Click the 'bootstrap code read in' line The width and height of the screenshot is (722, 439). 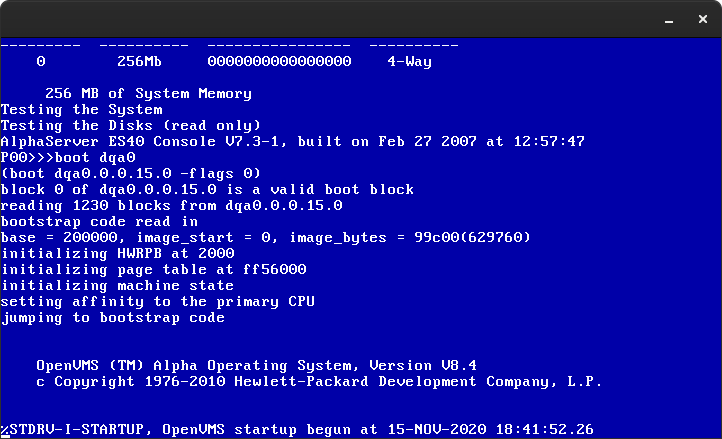[x=99, y=222]
